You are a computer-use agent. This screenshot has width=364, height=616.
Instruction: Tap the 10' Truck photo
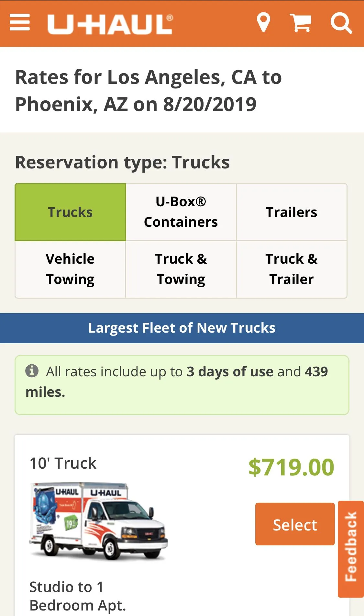98,521
